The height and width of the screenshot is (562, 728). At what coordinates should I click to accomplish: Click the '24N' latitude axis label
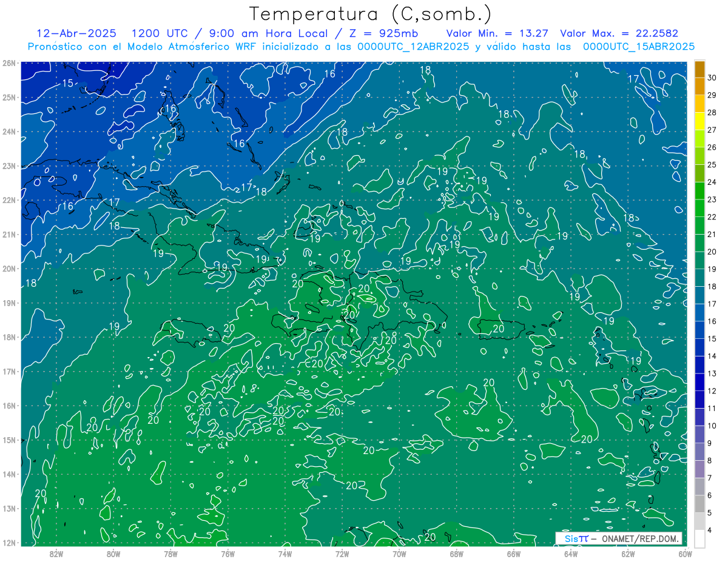pyautogui.click(x=9, y=132)
